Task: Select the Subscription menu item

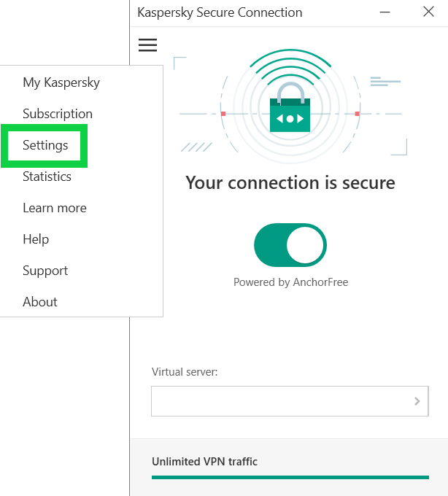Action: tap(58, 114)
